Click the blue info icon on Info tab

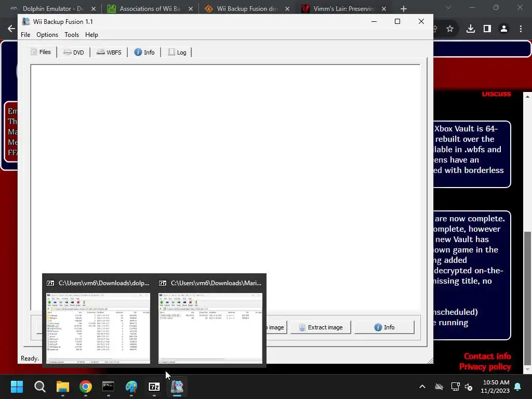pos(138,52)
